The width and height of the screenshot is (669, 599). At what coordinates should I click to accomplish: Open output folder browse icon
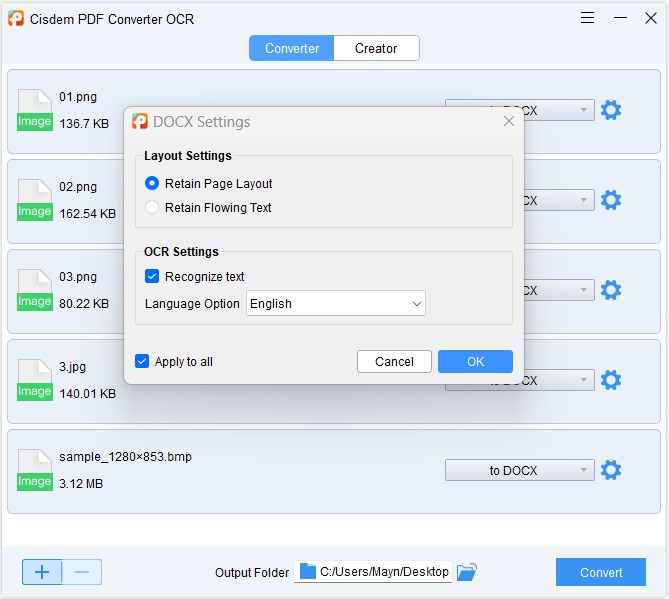(x=466, y=572)
